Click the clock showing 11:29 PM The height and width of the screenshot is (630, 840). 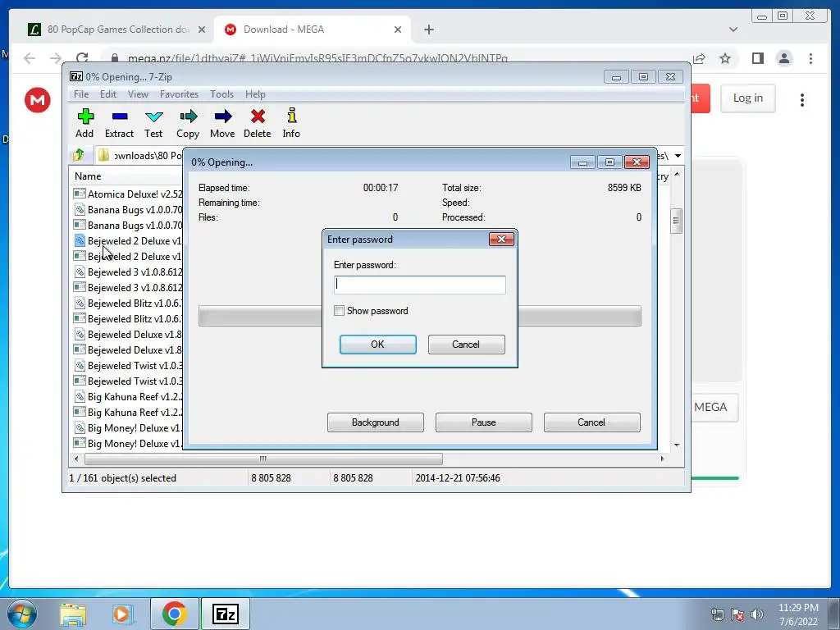(x=797, y=608)
